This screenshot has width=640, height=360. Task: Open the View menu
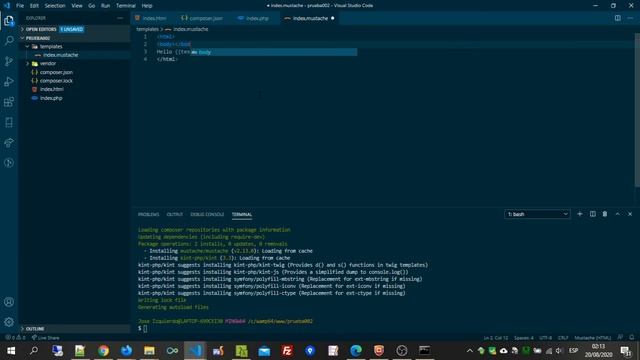coord(77,6)
